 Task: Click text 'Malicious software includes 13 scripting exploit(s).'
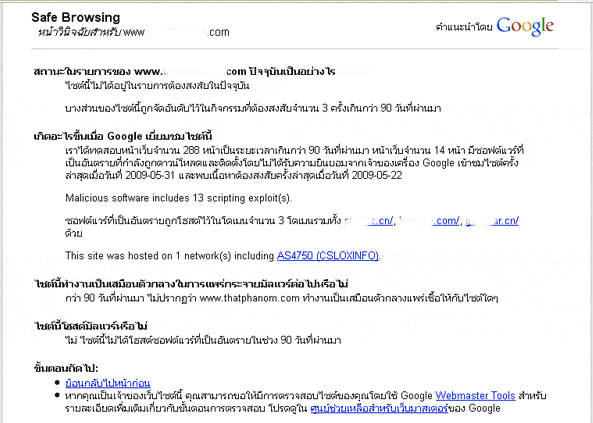pyautogui.click(x=179, y=198)
